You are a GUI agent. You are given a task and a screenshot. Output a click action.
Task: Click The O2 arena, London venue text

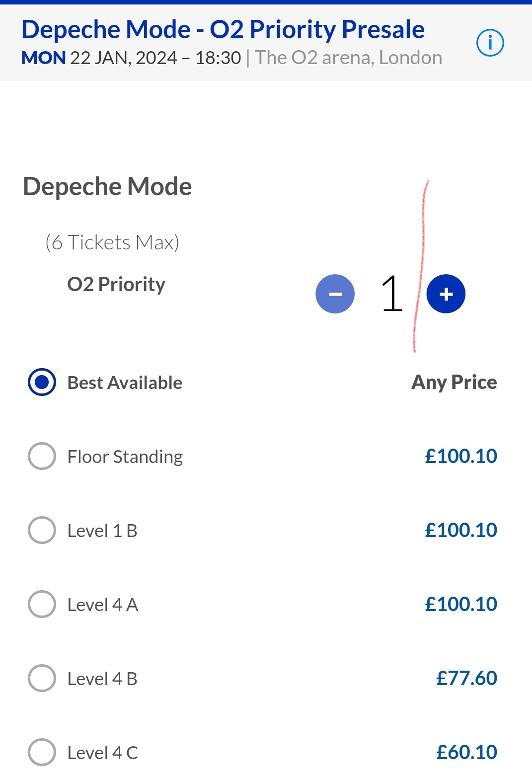(x=348, y=58)
